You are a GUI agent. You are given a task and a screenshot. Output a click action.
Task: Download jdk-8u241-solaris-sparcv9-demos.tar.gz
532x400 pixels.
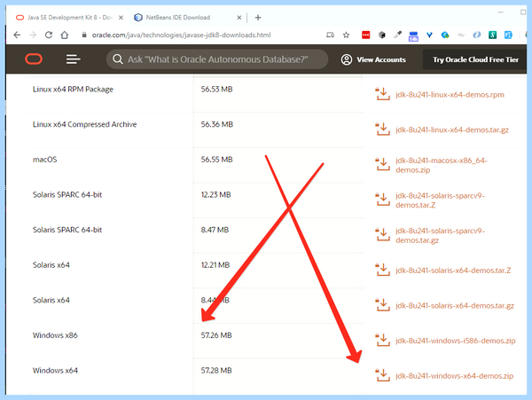[x=440, y=235]
